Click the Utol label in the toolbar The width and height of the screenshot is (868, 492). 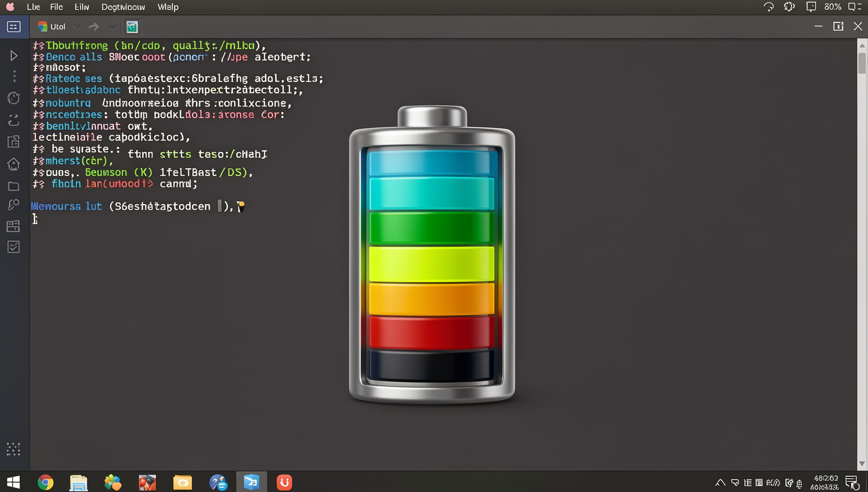point(58,27)
